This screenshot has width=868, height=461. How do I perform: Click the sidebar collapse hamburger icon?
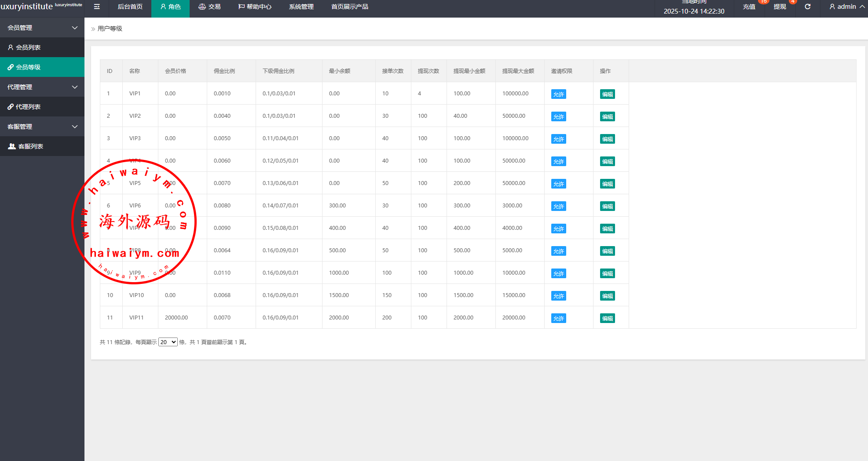97,7
